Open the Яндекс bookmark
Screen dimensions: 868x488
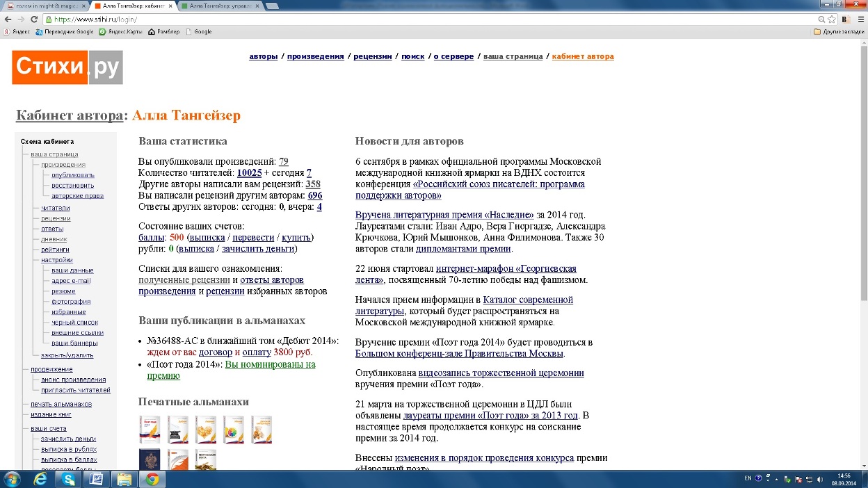(x=16, y=32)
